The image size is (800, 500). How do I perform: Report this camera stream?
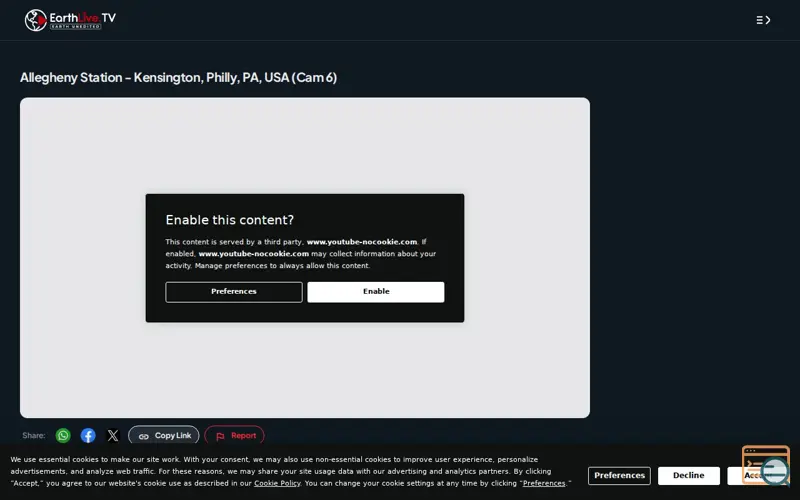(235, 435)
